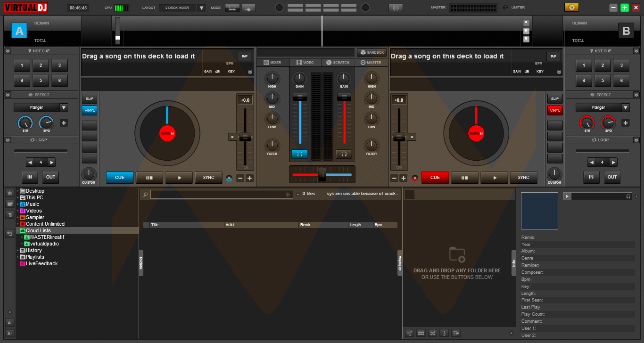The width and height of the screenshot is (644, 343).
Task: Toggle the folders side tab
Action: coord(141,262)
